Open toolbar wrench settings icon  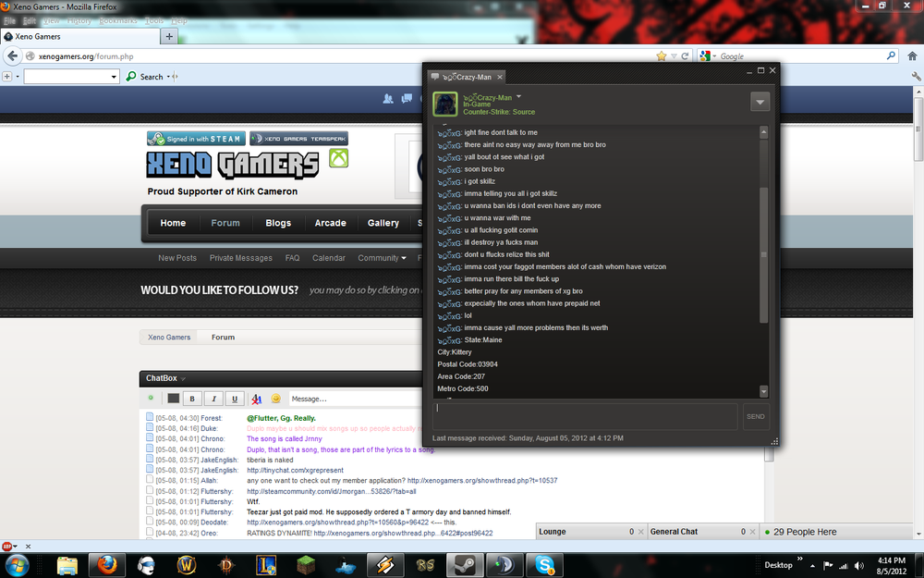[x=916, y=77]
